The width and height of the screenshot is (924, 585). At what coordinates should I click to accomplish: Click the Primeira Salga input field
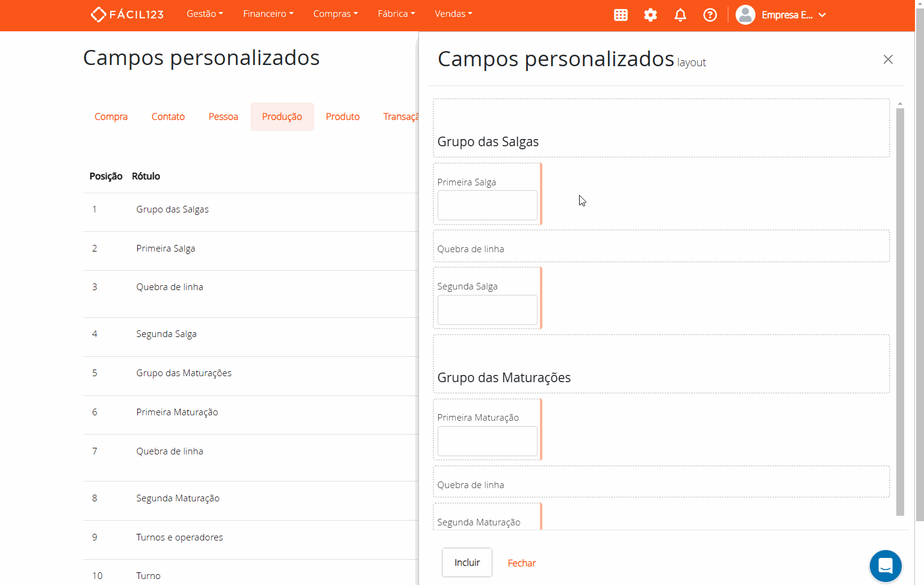coord(487,205)
